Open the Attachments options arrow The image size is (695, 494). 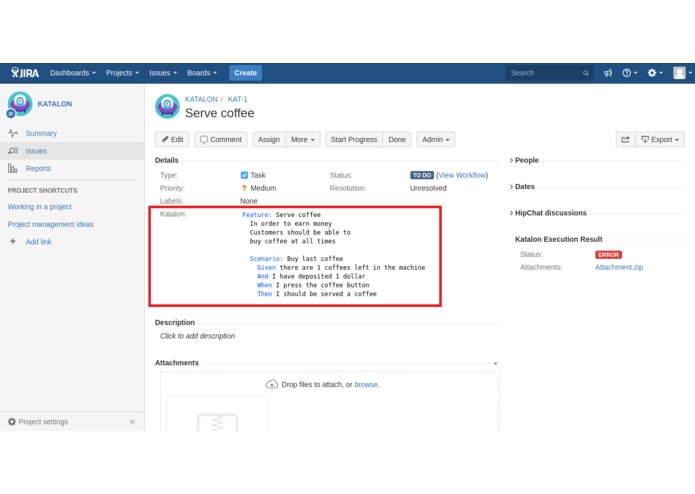tap(495, 363)
